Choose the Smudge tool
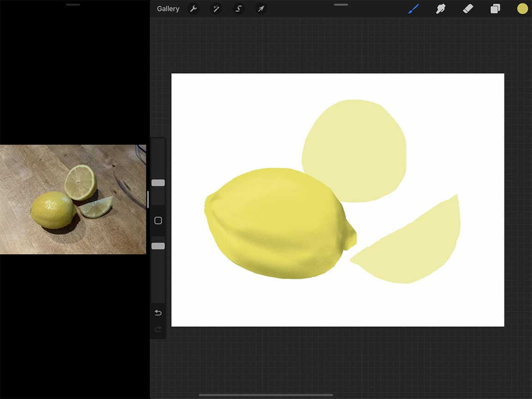 [441, 8]
